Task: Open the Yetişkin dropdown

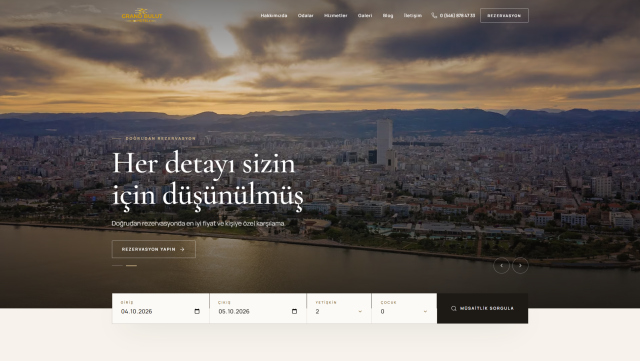Action: pos(339,311)
